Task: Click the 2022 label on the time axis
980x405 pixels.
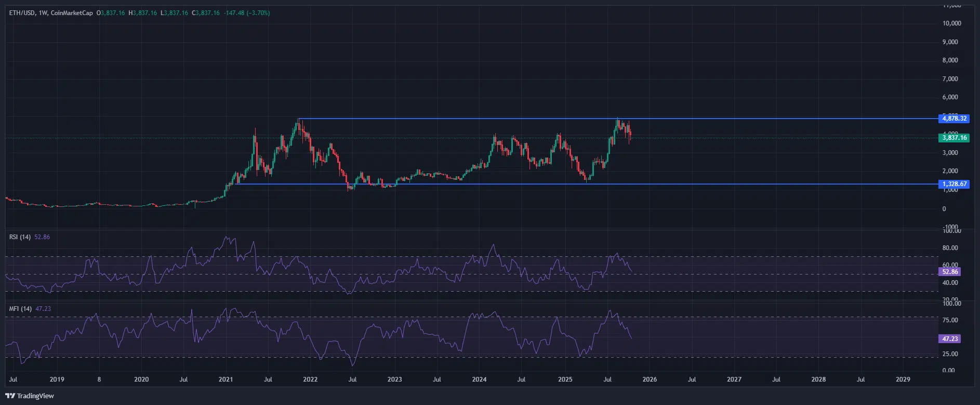Action: [x=310, y=380]
